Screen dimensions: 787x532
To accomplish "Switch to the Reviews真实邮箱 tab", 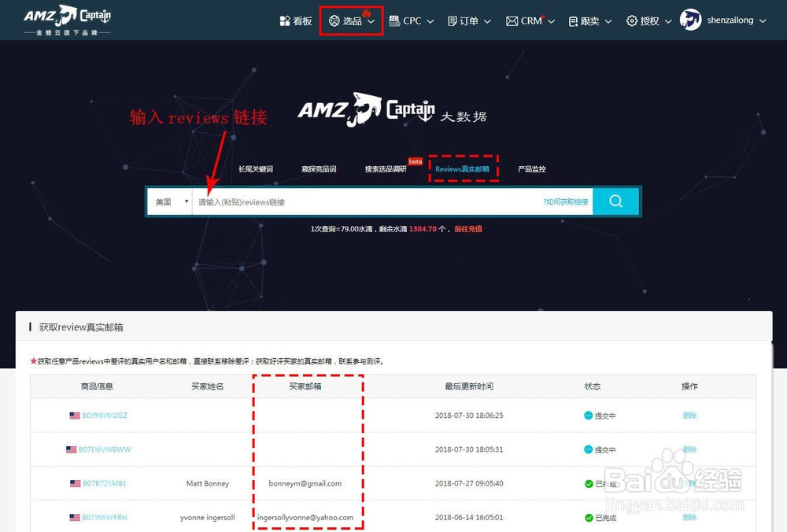I will [464, 168].
